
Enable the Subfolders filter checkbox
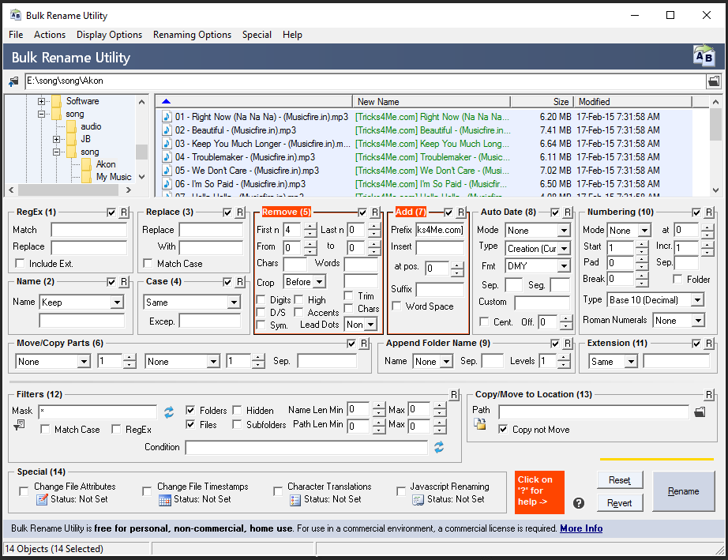[237, 424]
